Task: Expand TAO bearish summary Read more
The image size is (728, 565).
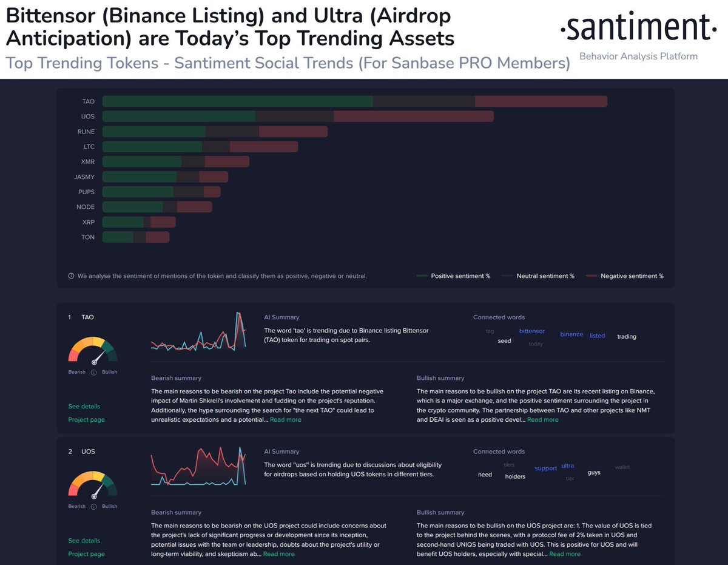Action: click(285, 420)
